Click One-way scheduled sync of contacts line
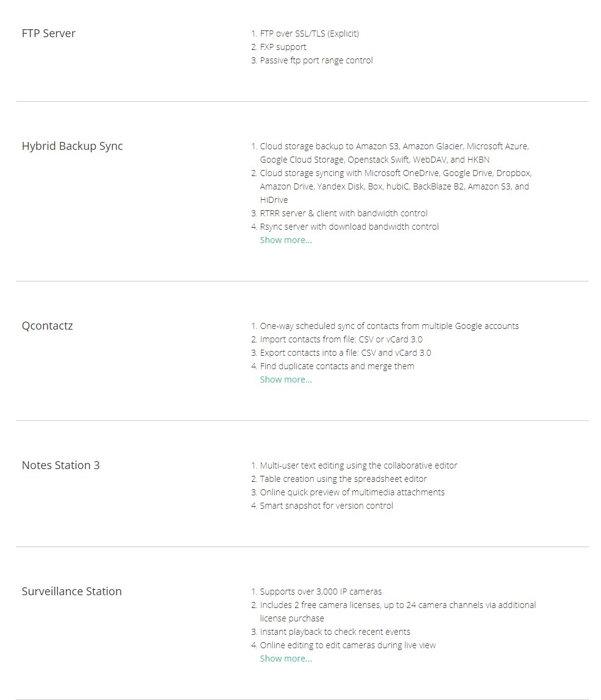This screenshot has height=700, width=601. 389,326
